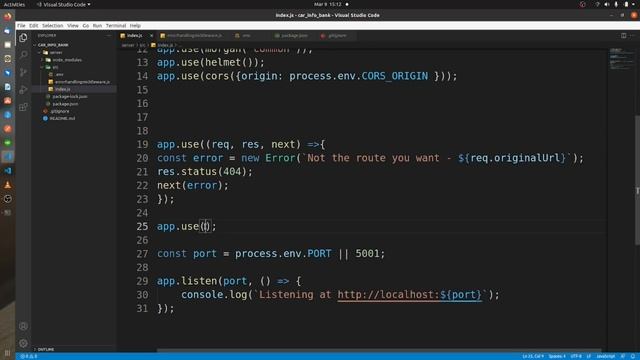This screenshot has width=640, height=360.
Task: Click the editor horizontal scrollbar
Action: pos(379,350)
